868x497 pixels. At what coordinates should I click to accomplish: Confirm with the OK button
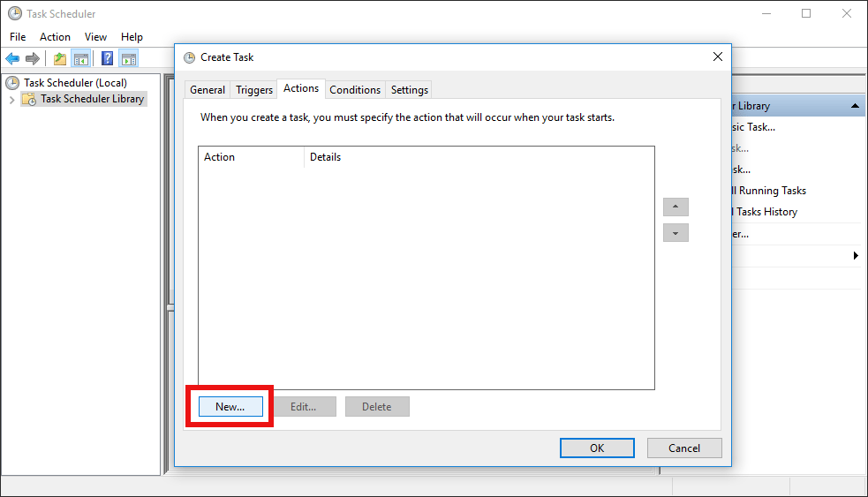(x=597, y=448)
